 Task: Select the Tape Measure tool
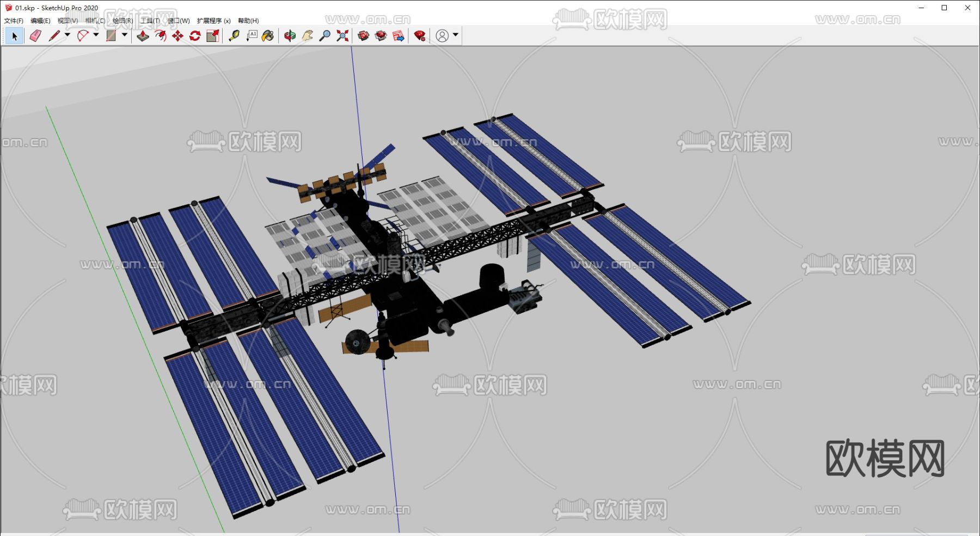(x=234, y=36)
